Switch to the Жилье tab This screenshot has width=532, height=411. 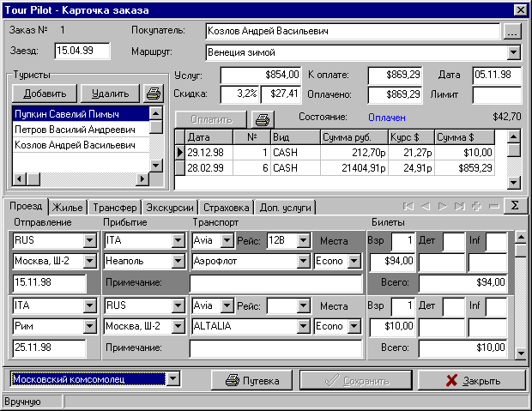[x=68, y=208]
